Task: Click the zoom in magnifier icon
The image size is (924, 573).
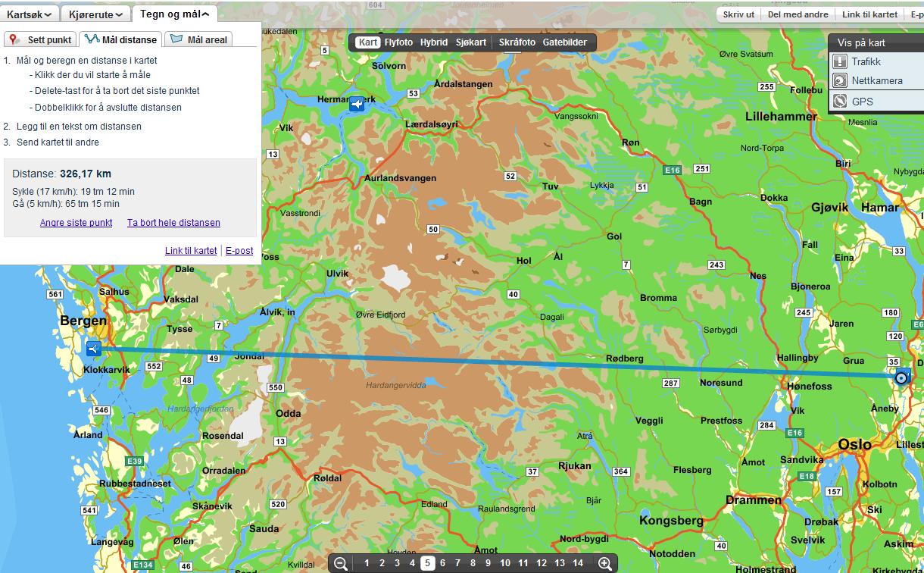Action: (x=605, y=563)
